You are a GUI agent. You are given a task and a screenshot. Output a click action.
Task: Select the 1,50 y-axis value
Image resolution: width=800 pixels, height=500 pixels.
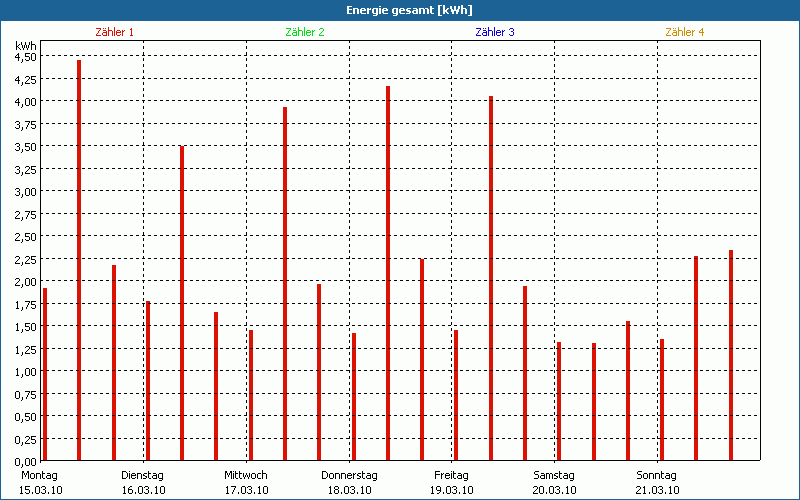tap(26, 327)
